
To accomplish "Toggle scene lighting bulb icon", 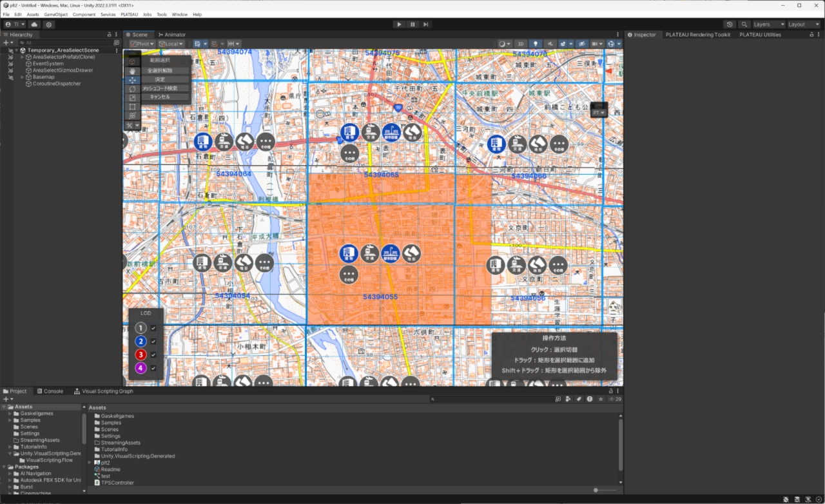I will pyautogui.click(x=535, y=44).
